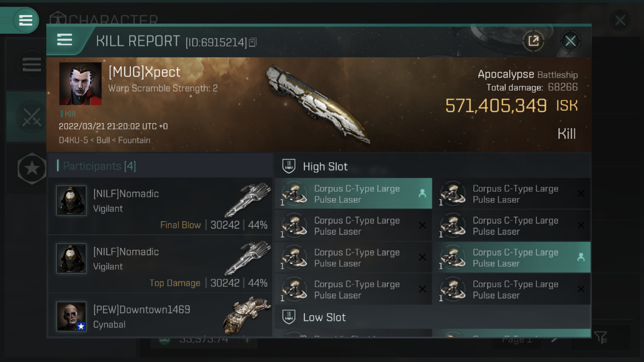
Task: Click the High Slot section header
Action: tap(325, 167)
